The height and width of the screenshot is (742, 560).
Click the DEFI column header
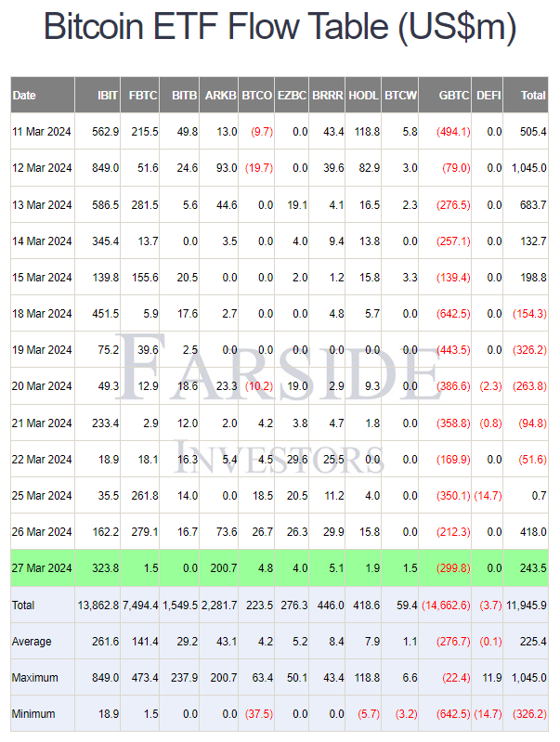pos(488,95)
